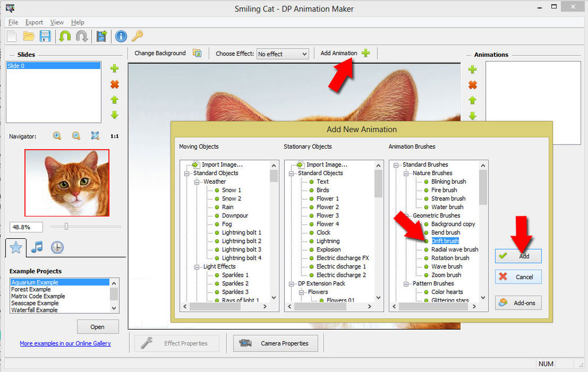Click Moving Objects horizontal scrollbar right arrow

tap(265, 307)
